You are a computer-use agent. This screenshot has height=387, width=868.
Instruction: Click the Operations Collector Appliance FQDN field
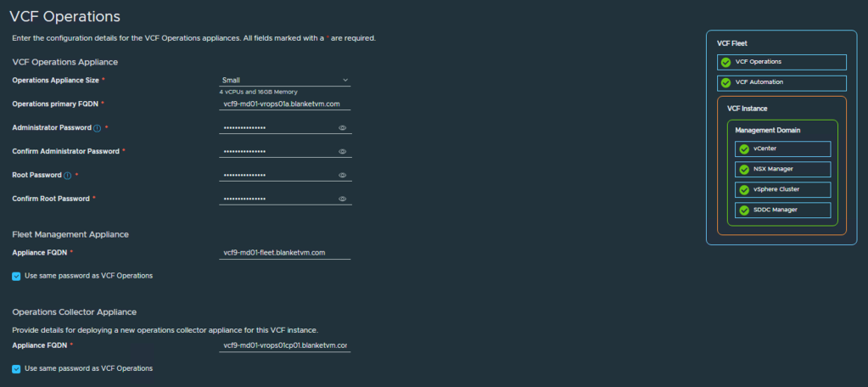point(284,345)
